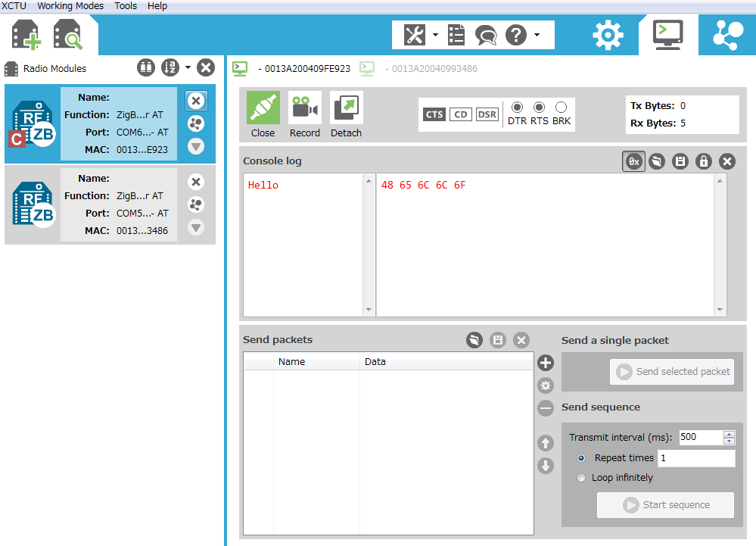Toggle the CTS line indicator
This screenshot has width=756, height=546.
click(434, 114)
